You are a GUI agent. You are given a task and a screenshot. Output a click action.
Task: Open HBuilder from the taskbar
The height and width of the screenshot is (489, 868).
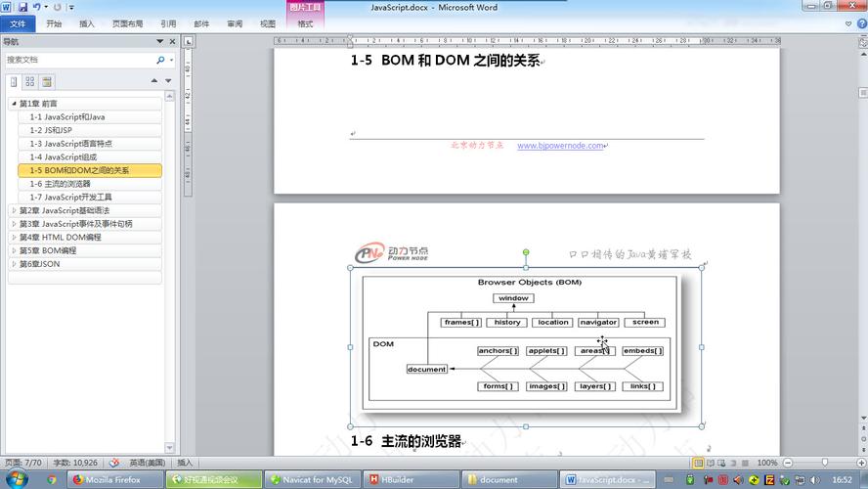click(x=412, y=479)
